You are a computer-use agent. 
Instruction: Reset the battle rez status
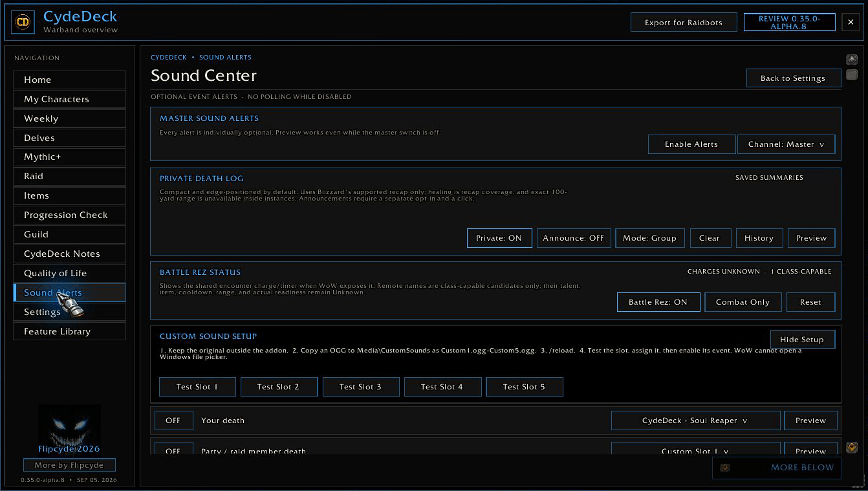pyautogui.click(x=810, y=302)
